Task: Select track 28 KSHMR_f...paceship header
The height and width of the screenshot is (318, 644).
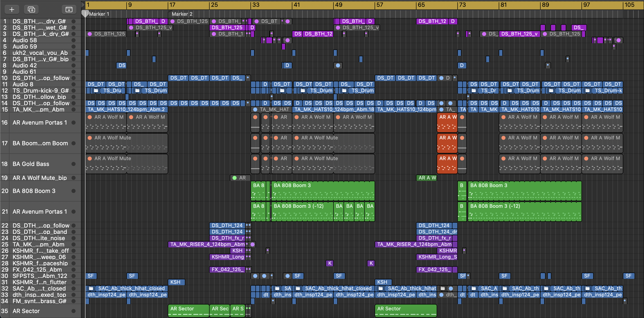Action: point(40,263)
